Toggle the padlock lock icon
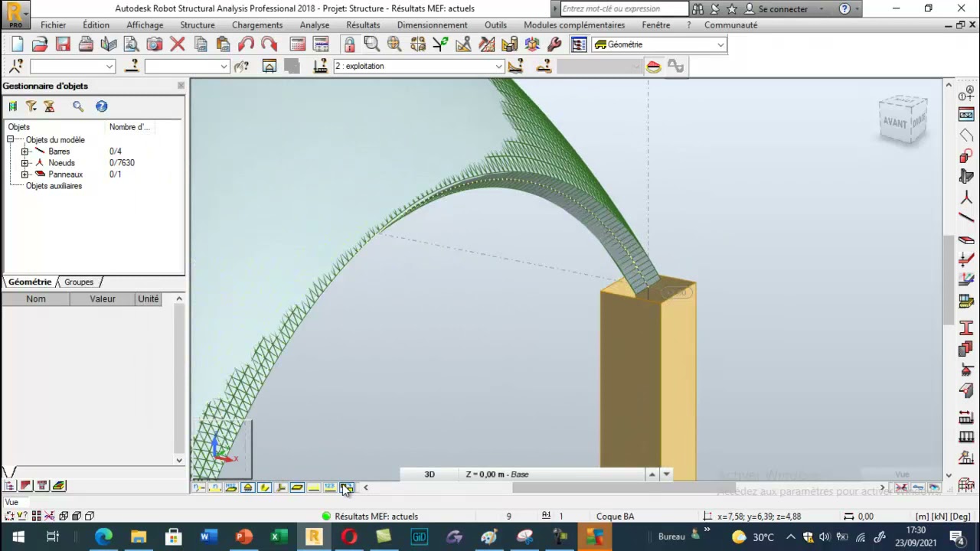 pyautogui.click(x=349, y=44)
